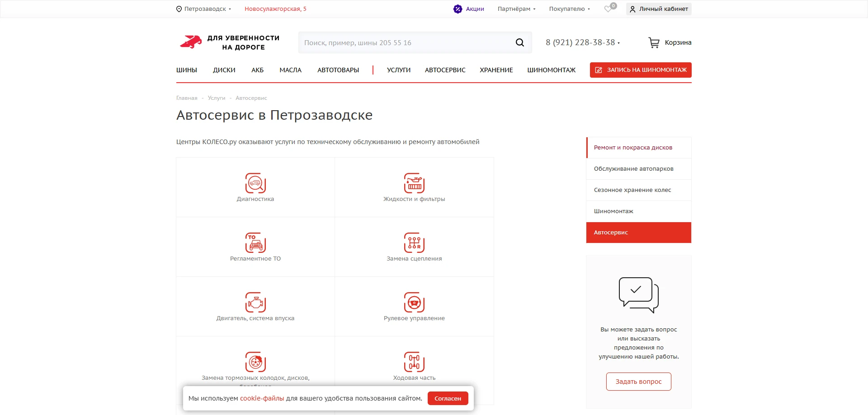Open the Петрозаводск city dropdown
The image size is (868, 415).
208,9
